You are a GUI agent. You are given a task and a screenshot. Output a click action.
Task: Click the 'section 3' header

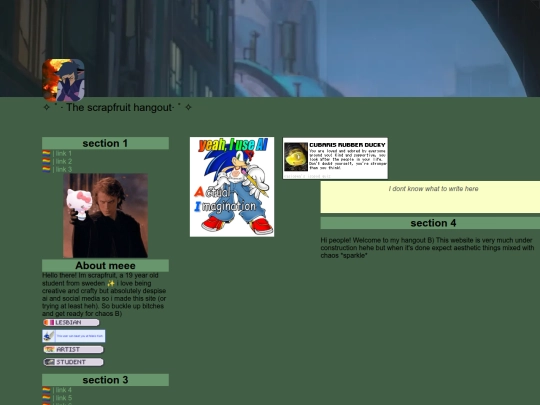[105, 380]
